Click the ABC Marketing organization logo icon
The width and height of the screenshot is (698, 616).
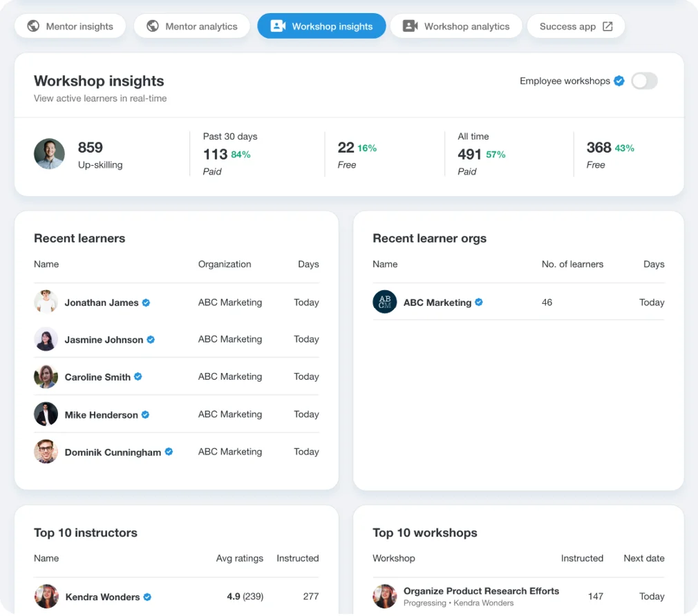(x=384, y=302)
